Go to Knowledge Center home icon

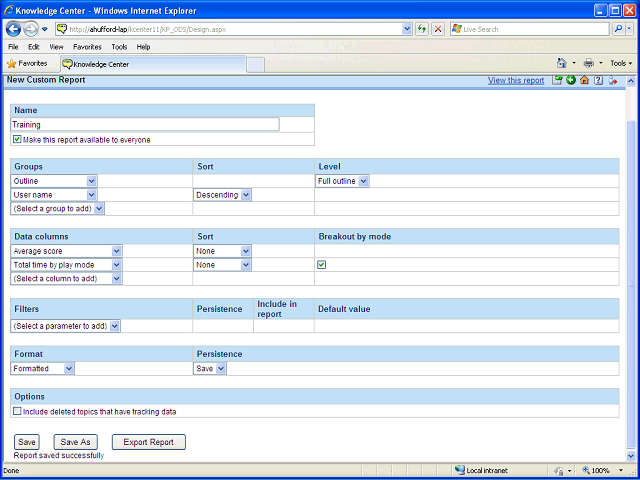click(x=584, y=80)
